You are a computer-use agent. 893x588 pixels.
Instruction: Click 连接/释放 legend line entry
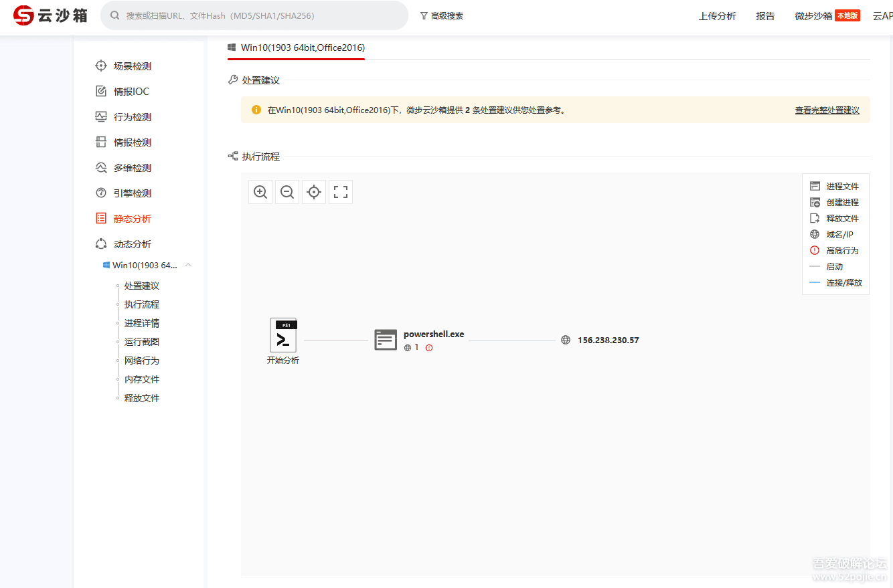pos(835,282)
